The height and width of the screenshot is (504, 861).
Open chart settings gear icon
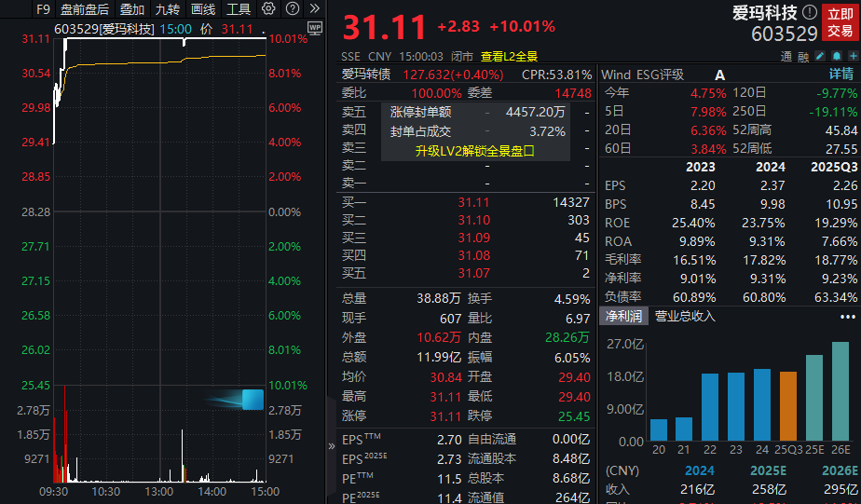point(268,8)
